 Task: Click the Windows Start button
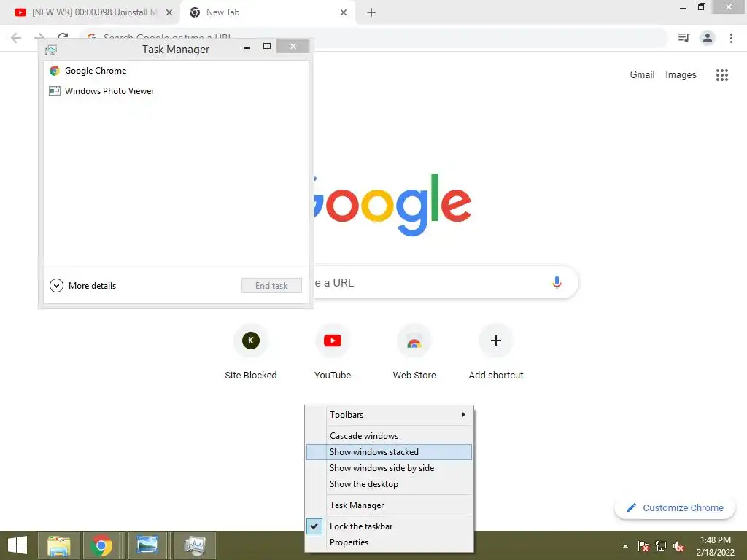coord(18,545)
